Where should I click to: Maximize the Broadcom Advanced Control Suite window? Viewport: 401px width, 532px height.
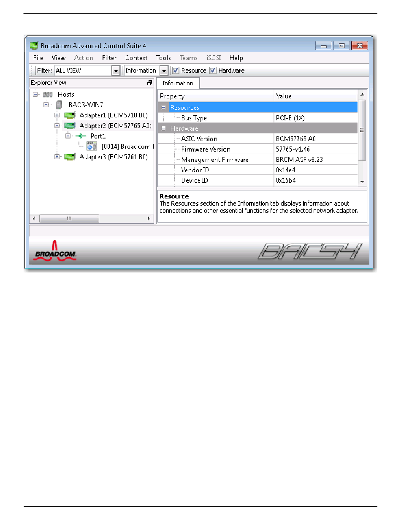click(x=341, y=46)
